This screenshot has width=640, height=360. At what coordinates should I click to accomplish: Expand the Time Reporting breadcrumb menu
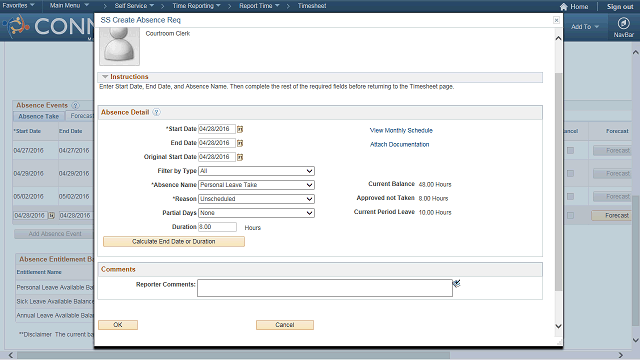pyautogui.click(x=196, y=6)
